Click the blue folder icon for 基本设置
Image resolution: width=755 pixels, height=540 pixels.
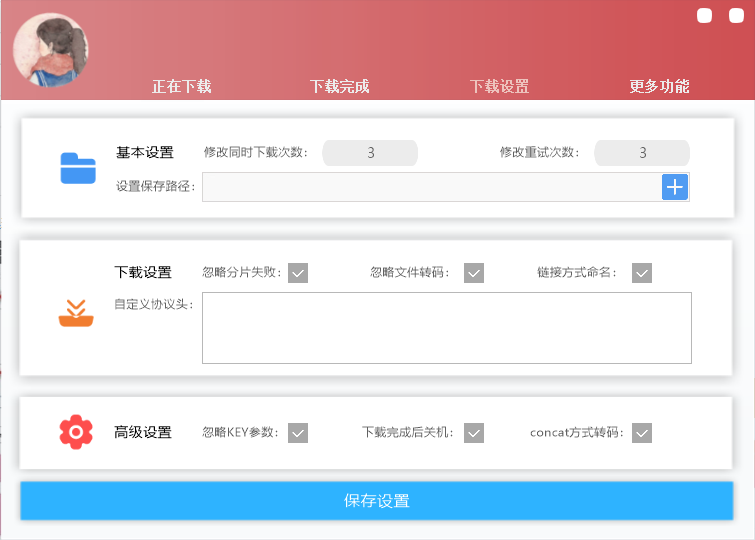(77, 168)
